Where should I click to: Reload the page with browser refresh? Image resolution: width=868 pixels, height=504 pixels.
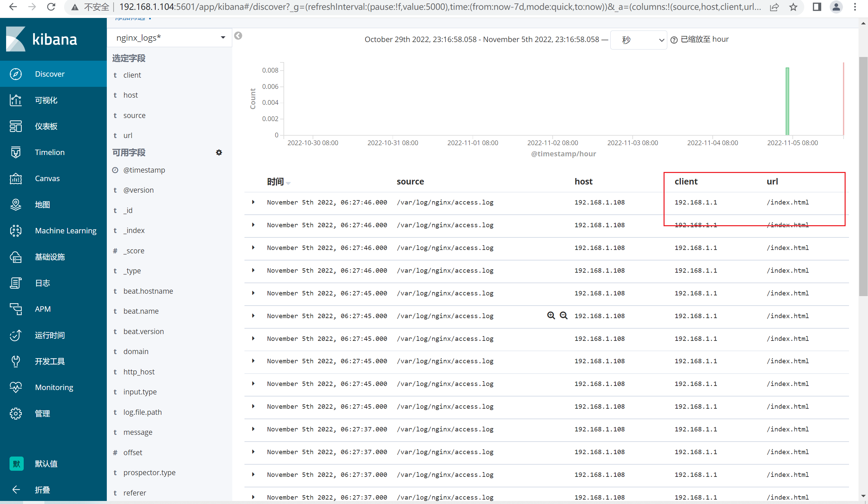pos(51,7)
